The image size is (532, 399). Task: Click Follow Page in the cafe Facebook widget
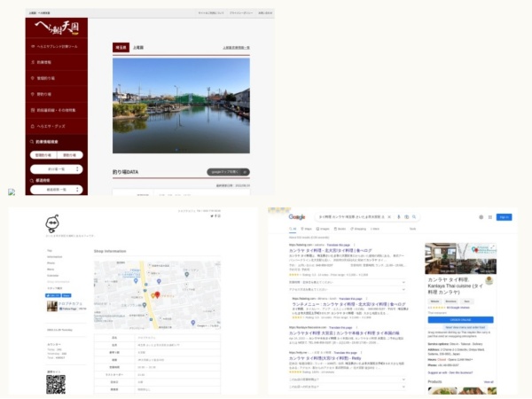[x=68, y=309]
